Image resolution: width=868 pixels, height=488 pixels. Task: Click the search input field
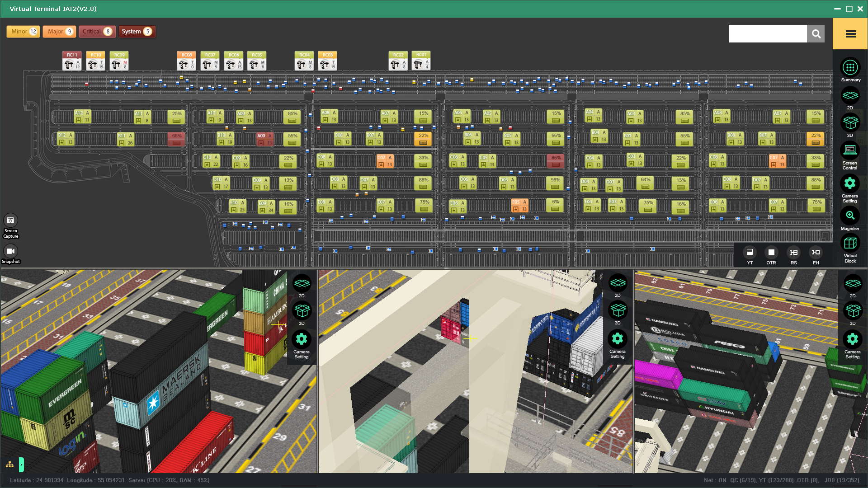click(767, 34)
